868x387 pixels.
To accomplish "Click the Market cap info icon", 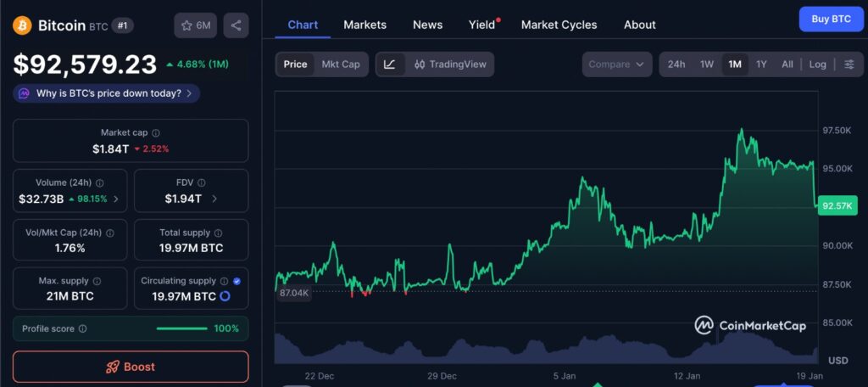I will (x=156, y=133).
